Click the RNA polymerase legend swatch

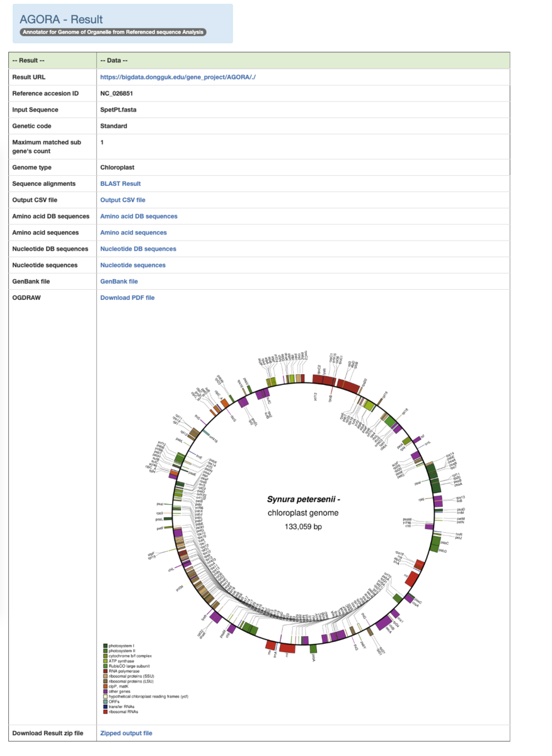coord(105,671)
